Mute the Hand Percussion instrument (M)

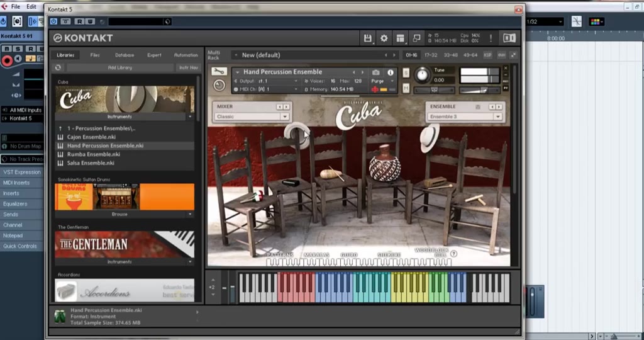406,88
